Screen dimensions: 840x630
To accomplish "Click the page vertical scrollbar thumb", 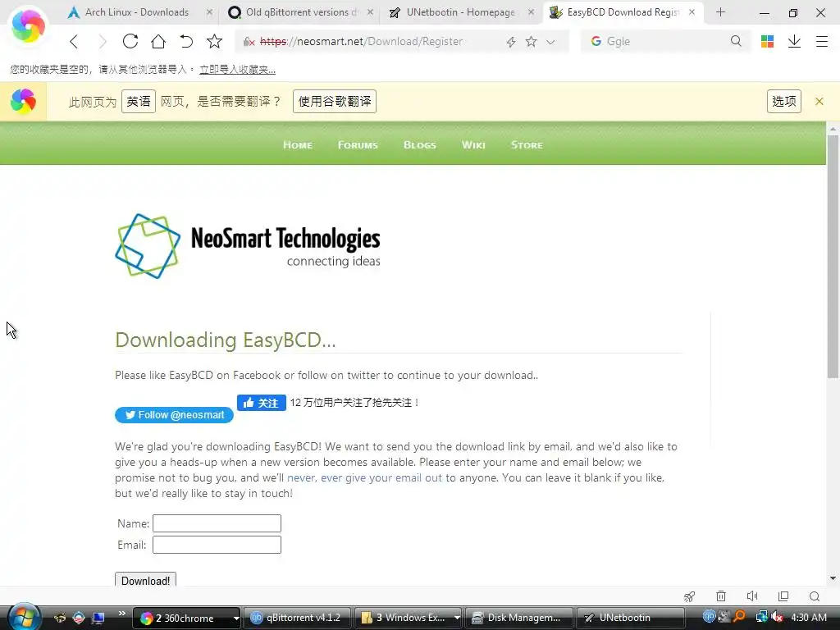I will 833,257.
